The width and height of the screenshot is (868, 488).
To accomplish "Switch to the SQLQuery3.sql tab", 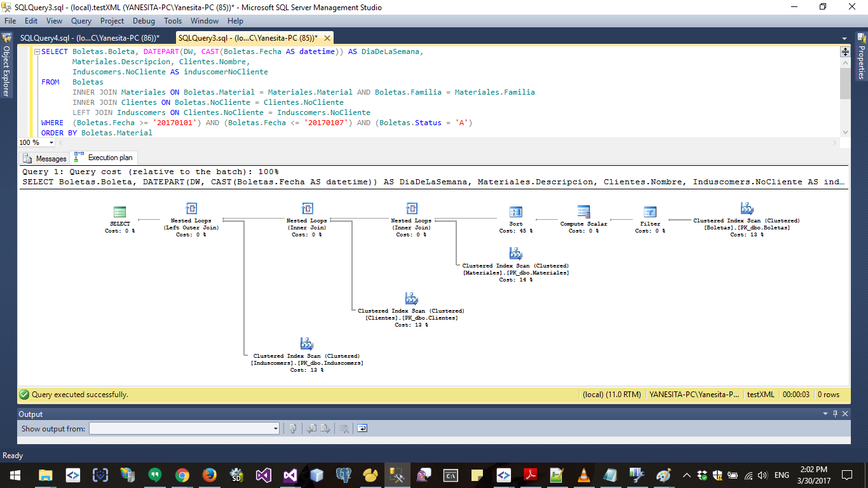I will 248,38.
